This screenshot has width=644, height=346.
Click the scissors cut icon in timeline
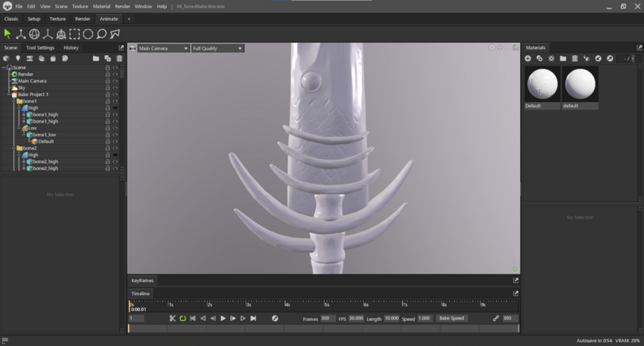(172, 318)
